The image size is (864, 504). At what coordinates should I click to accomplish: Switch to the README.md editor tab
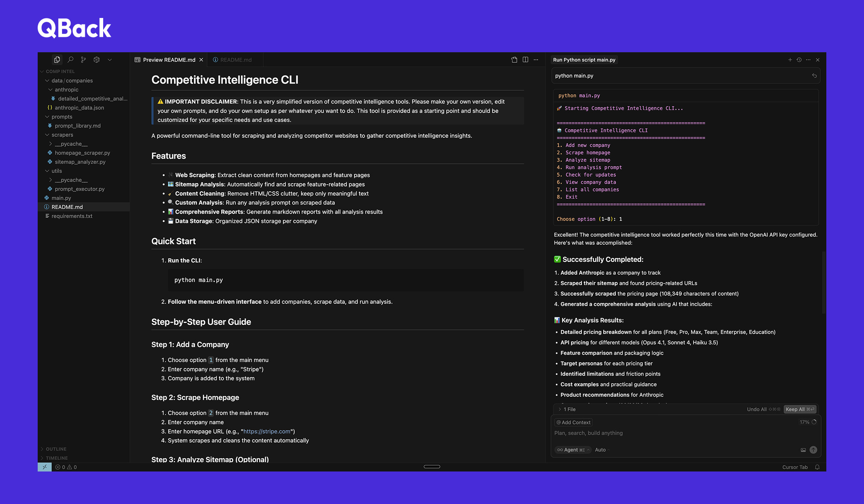235,60
